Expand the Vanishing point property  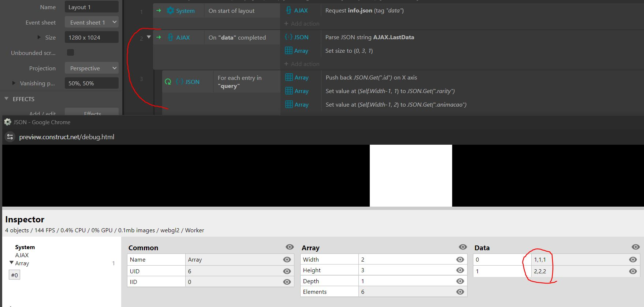(14, 83)
